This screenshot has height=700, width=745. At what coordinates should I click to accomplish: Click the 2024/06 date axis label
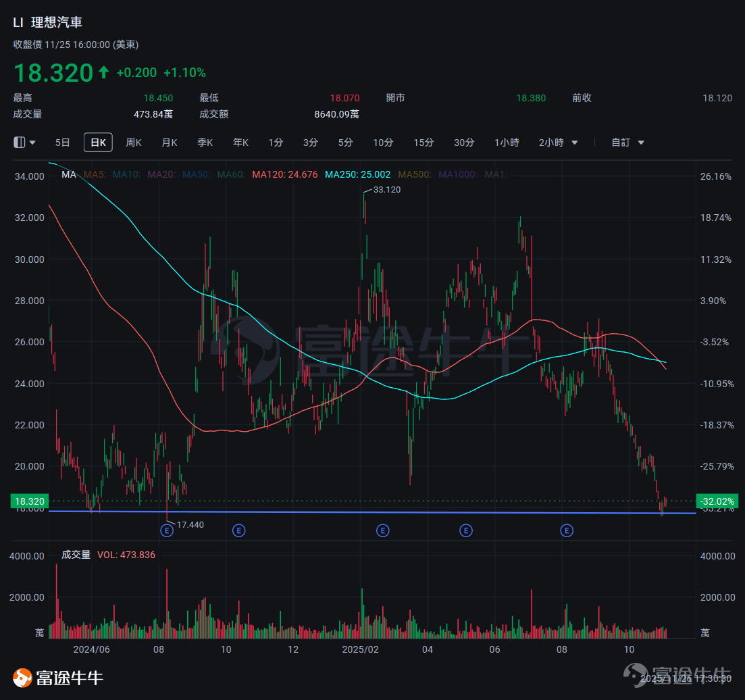pyautogui.click(x=91, y=649)
